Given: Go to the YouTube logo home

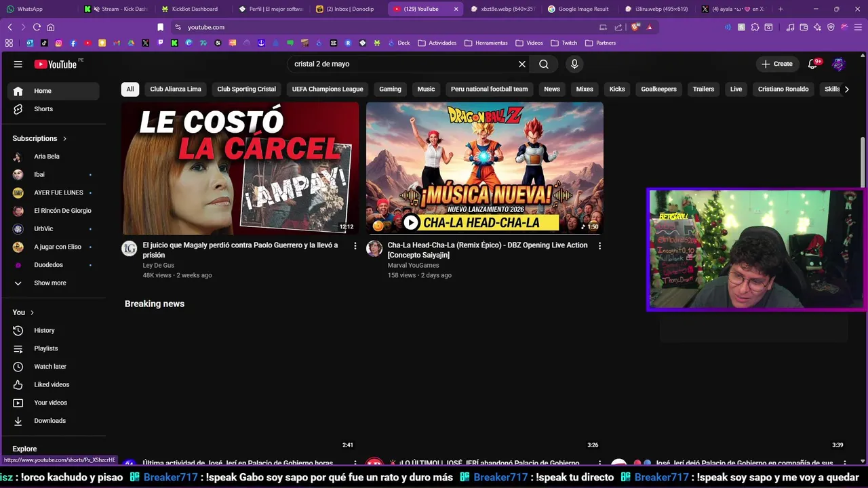Looking at the screenshot, I should (56, 64).
